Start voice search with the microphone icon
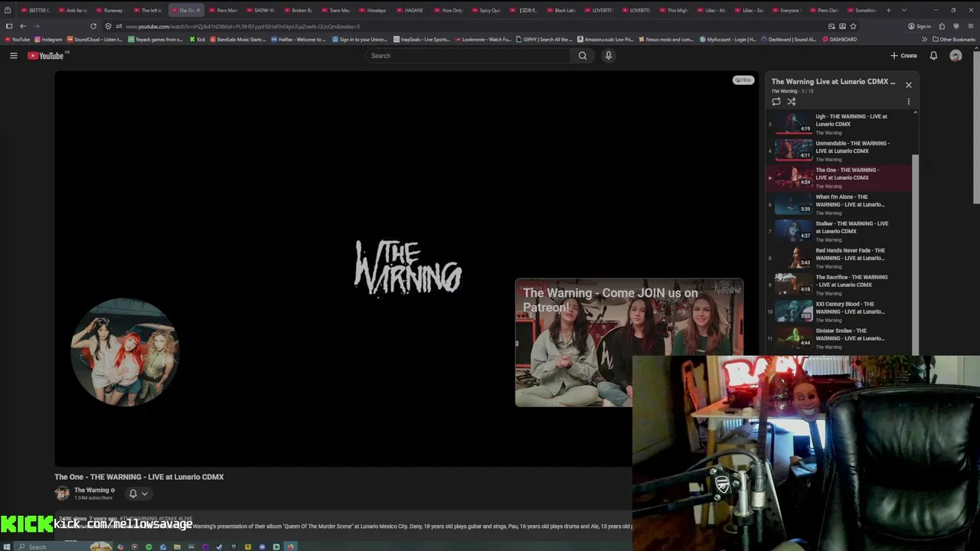 coord(609,55)
